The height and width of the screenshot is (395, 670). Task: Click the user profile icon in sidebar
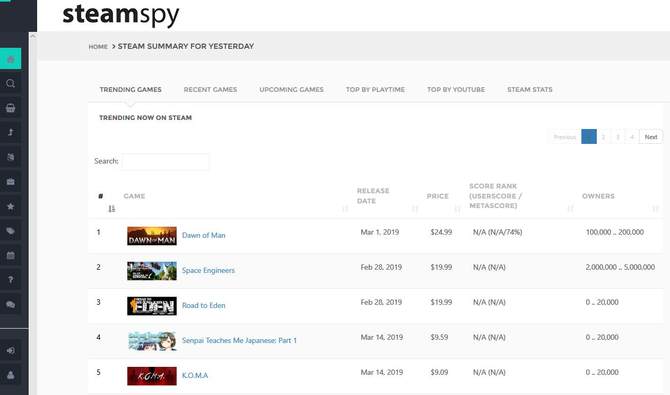(11, 375)
